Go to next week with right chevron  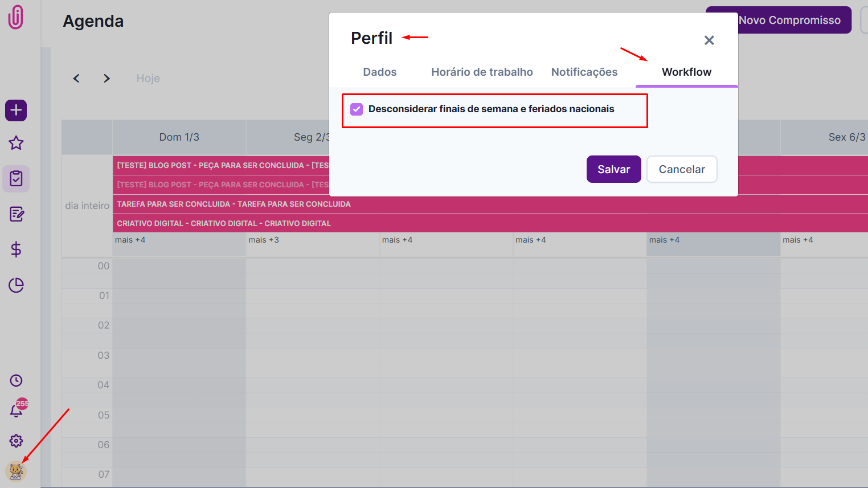point(107,79)
